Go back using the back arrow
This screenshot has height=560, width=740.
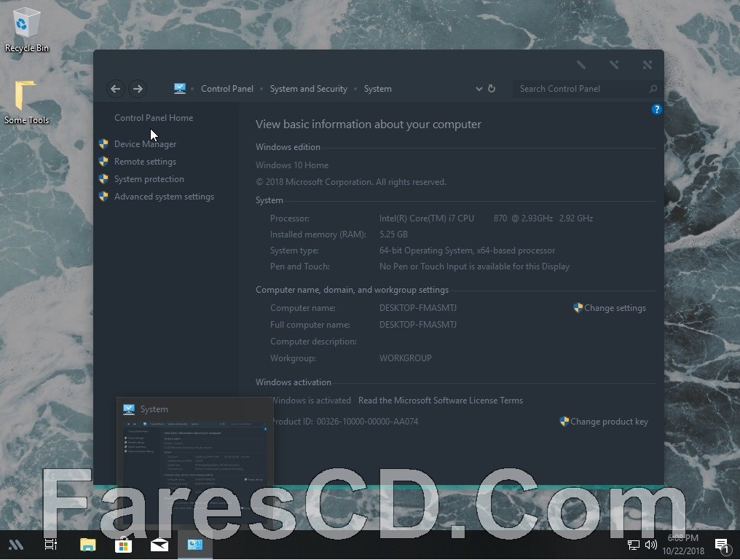116,89
